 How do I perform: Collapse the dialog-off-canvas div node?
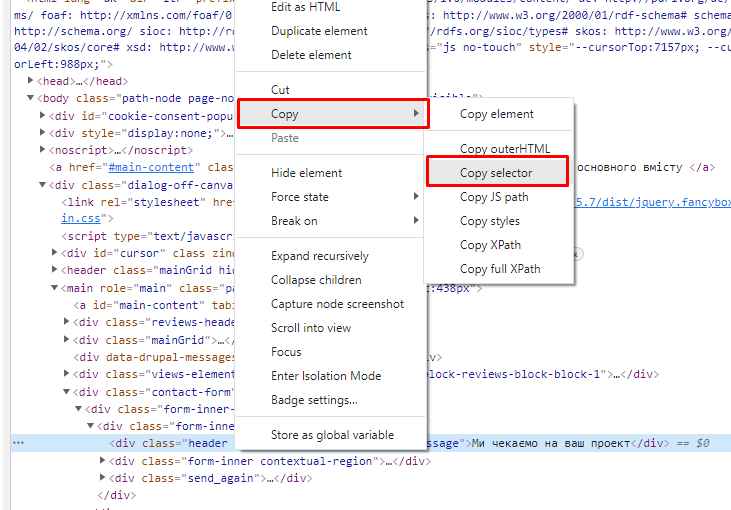tap(42, 185)
